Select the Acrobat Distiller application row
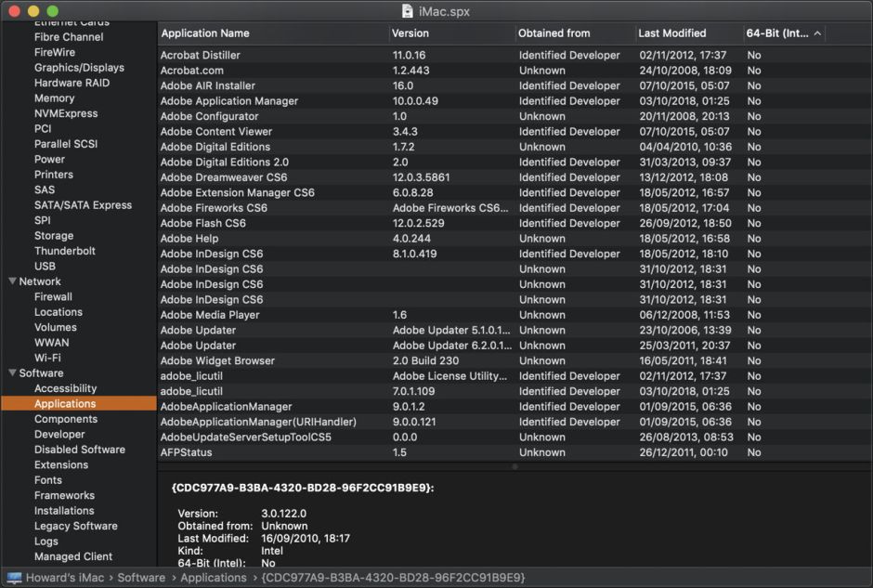 tap(279, 55)
